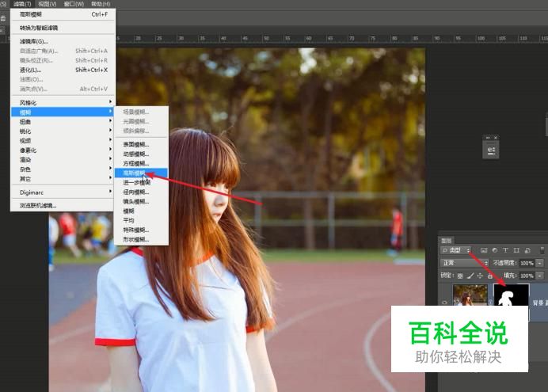Screen dimensions: 548x392
Task: Open the 填充 fill slider arrow
Action: click(x=540, y=276)
